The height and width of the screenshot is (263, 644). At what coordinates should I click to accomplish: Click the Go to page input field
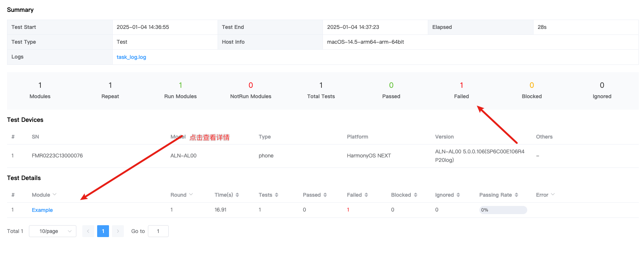tap(158, 231)
